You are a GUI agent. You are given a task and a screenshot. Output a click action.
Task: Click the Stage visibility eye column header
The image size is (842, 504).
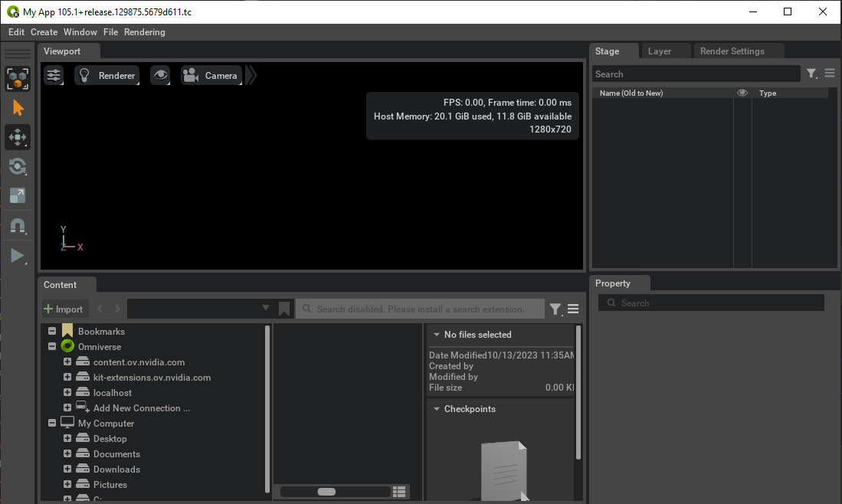coord(742,93)
